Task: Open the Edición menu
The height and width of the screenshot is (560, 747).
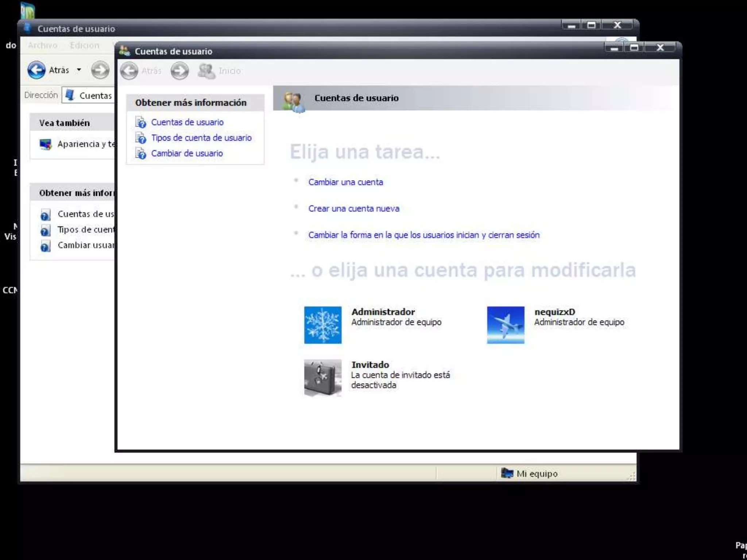Action: (85, 46)
